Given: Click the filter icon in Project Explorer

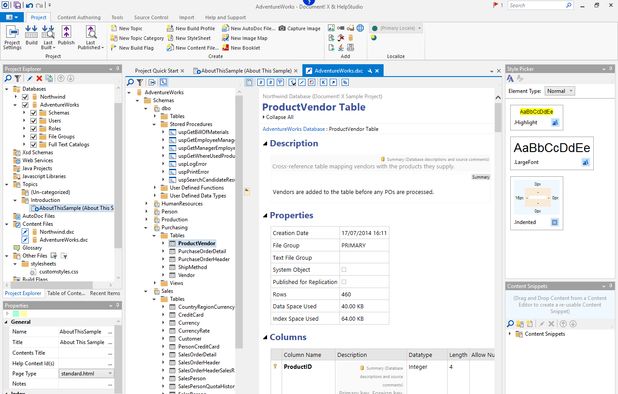Looking at the screenshot, I should [17, 78].
